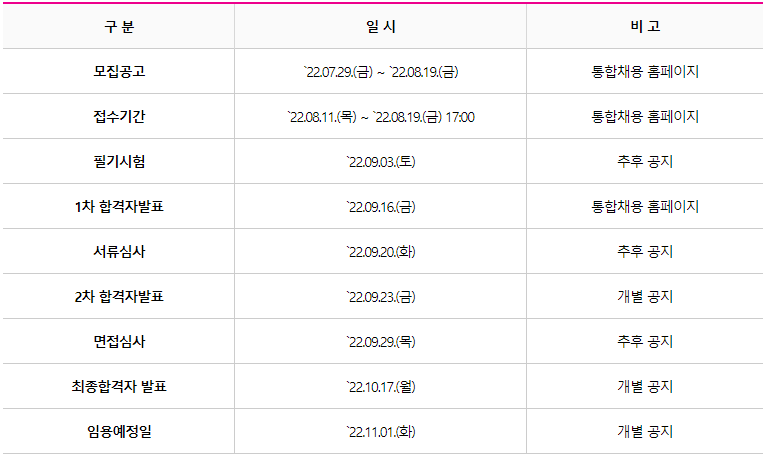
Task: Click the 최종합격자 발표 row label
Action: (119, 387)
